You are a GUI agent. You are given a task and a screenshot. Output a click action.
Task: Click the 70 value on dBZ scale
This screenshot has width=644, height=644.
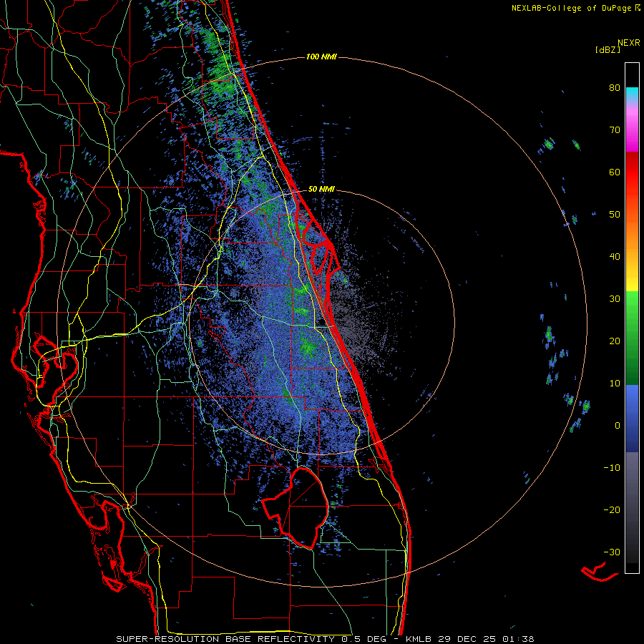coord(615,130)
